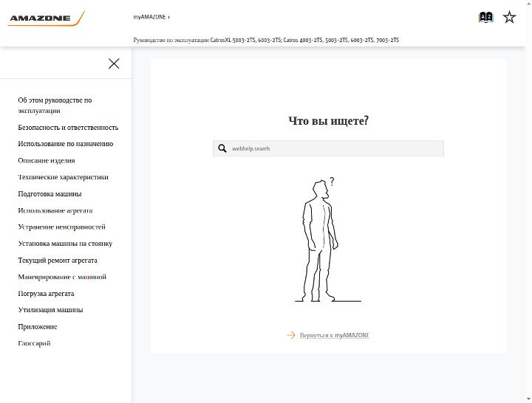Click the favorites star icon

click(509, 17)
